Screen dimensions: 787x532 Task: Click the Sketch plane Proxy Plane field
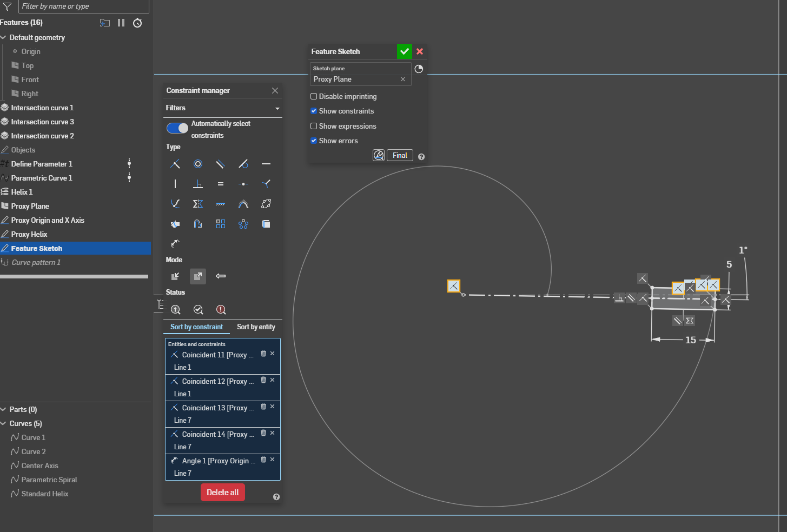(361, 74)
